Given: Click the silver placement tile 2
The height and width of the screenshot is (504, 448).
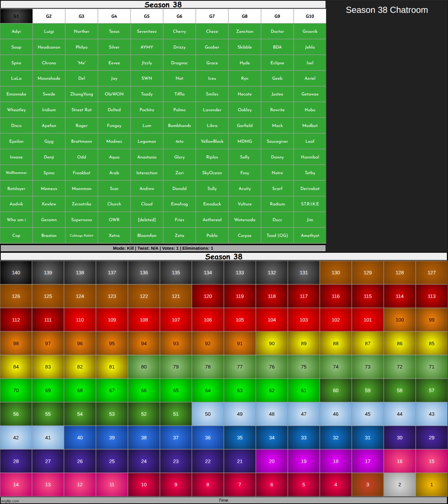Looking at the screenshot, I should [x=399, y=485].
